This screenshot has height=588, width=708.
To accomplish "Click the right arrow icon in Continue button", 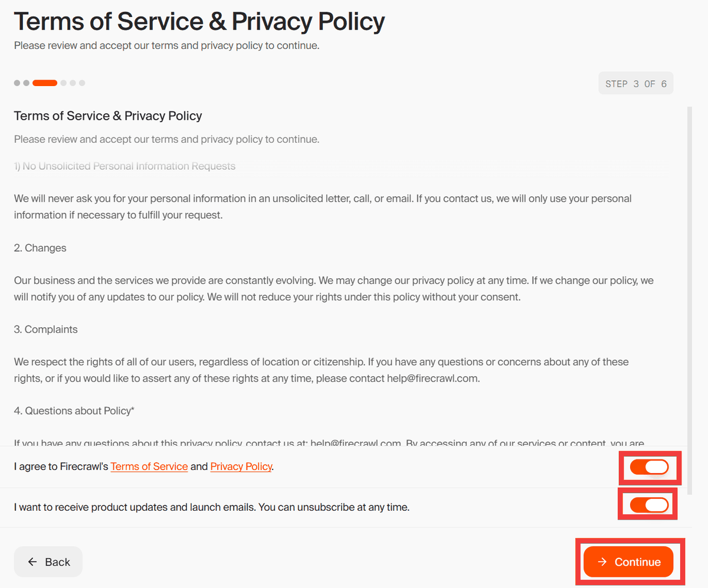I will (x=602, y=562).
